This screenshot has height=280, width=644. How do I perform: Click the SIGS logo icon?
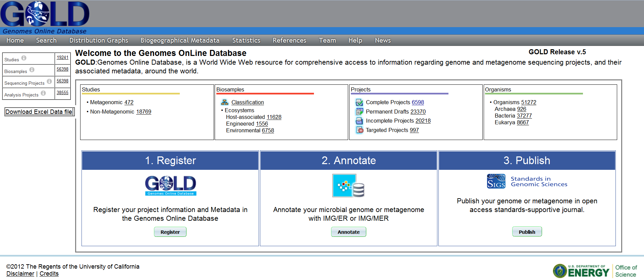[x=496, y=181]
